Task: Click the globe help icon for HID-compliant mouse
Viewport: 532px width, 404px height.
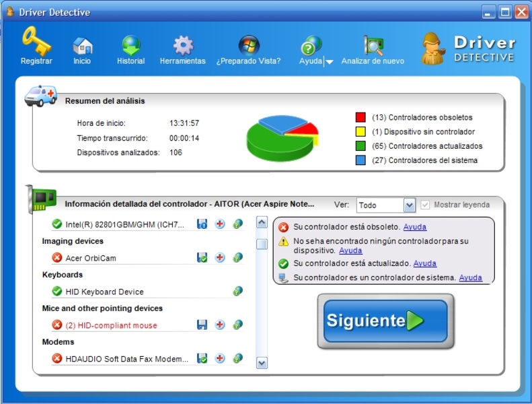Action: point(238,325)
